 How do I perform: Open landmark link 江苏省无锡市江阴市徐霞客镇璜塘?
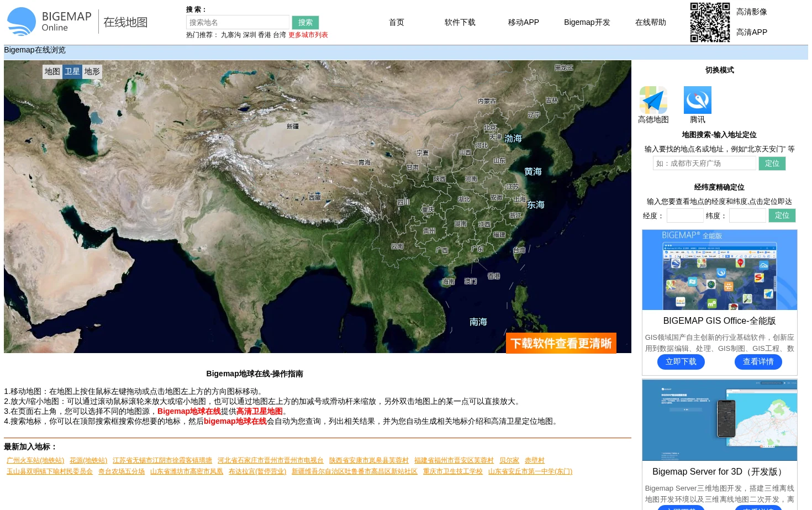pyautogui.click(x=162, y=460)
